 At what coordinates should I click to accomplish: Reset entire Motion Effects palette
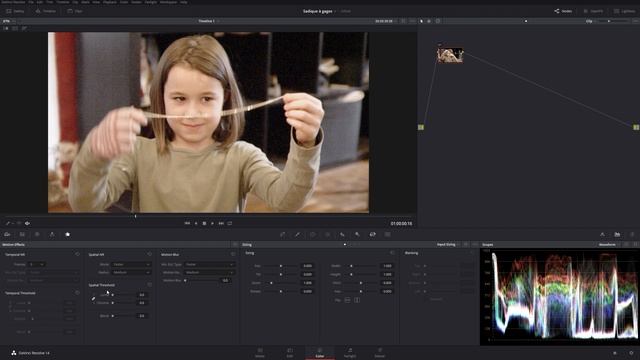click(235, 244)
